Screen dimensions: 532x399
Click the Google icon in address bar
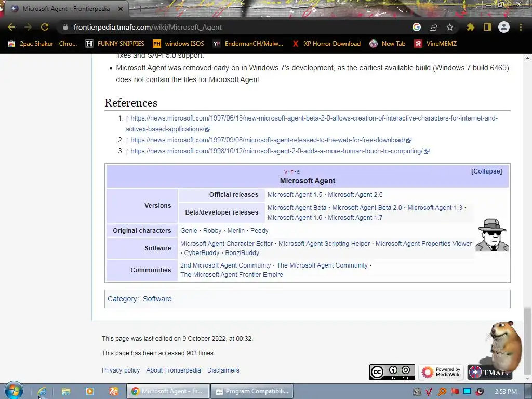[x=417, y=27]
